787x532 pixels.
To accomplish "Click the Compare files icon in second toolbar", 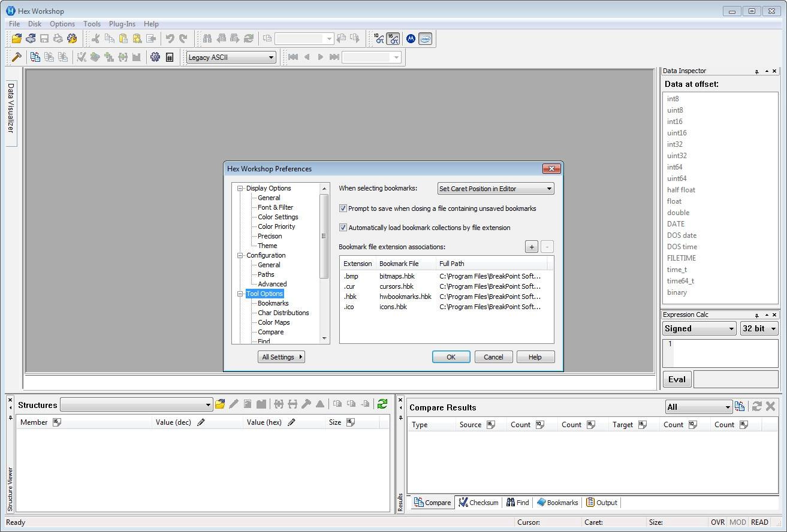I will click(35, 57).
